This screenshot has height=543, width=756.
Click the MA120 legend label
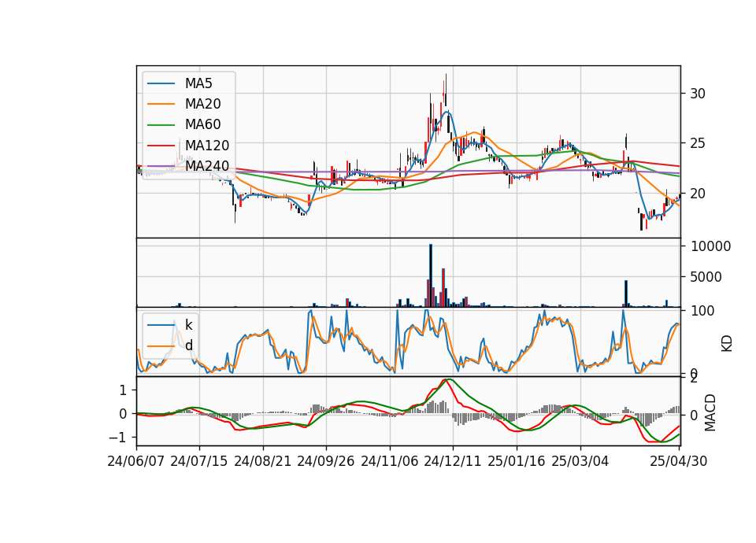[207, 146]
